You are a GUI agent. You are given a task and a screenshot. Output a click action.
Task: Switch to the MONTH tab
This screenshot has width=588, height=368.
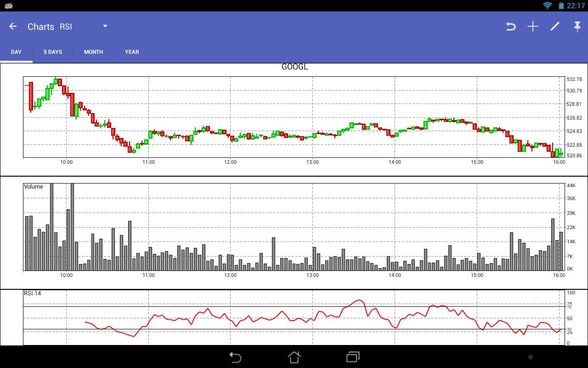click(x=93, y=52)
